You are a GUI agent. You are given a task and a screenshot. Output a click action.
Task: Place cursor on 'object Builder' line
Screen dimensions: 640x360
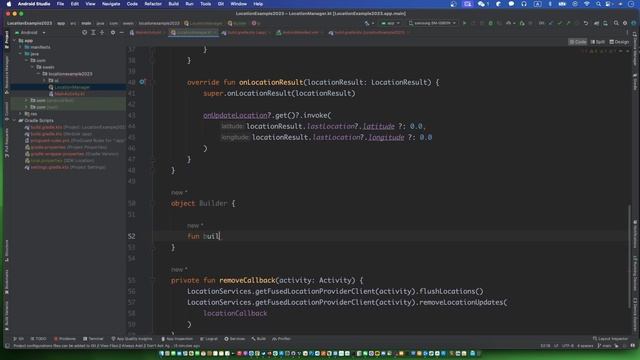(203, 203)
